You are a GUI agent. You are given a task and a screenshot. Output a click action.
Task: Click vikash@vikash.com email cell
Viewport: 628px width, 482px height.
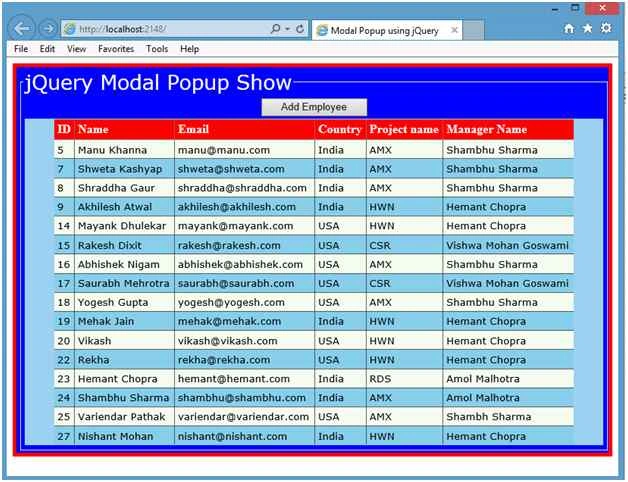[244, 341]
